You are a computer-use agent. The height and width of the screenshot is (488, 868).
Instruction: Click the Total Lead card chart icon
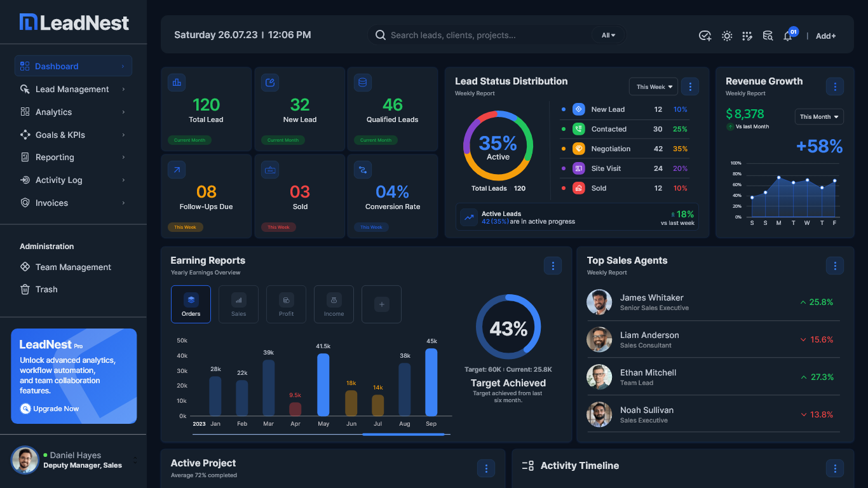(177, 82)
